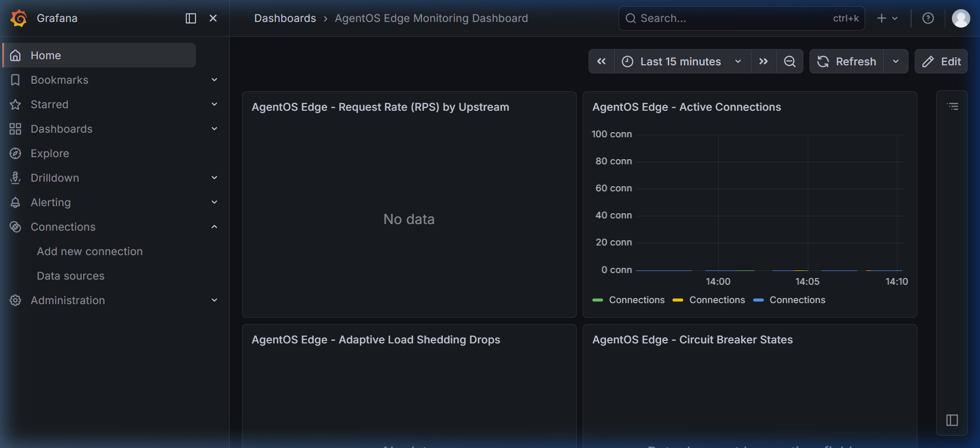The width and height of the screenshot is (980, 448).
Task: Click the Active Connections panel title
Action: [x=687, y=107]
